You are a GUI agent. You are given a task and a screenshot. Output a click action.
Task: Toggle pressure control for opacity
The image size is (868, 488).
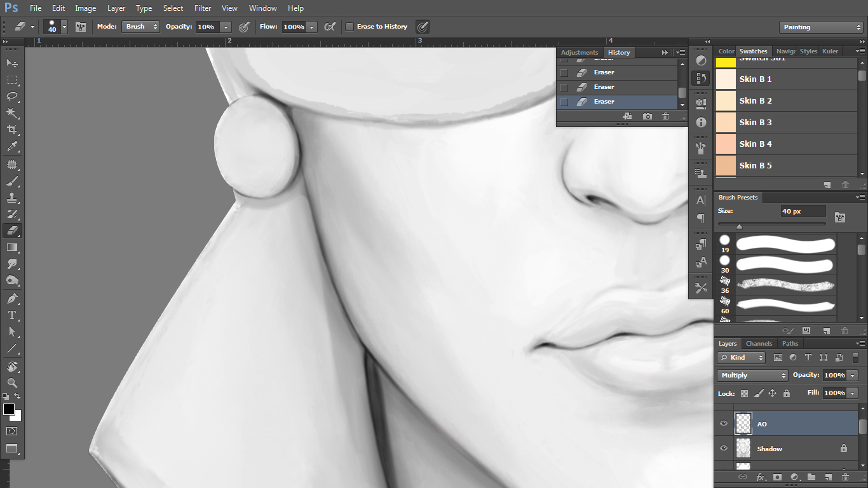[x=244, y=27]
